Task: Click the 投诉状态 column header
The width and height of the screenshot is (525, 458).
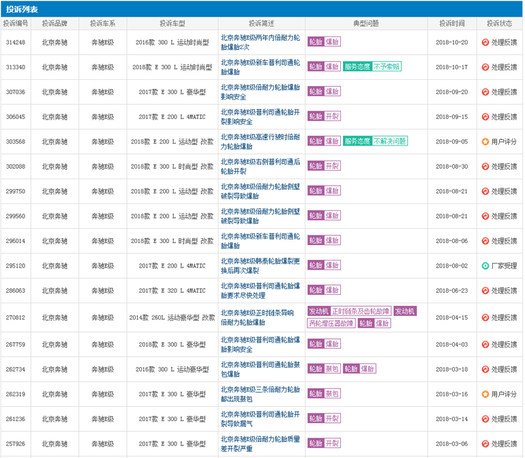Action: pyautogui.click(x=499, y=23)
